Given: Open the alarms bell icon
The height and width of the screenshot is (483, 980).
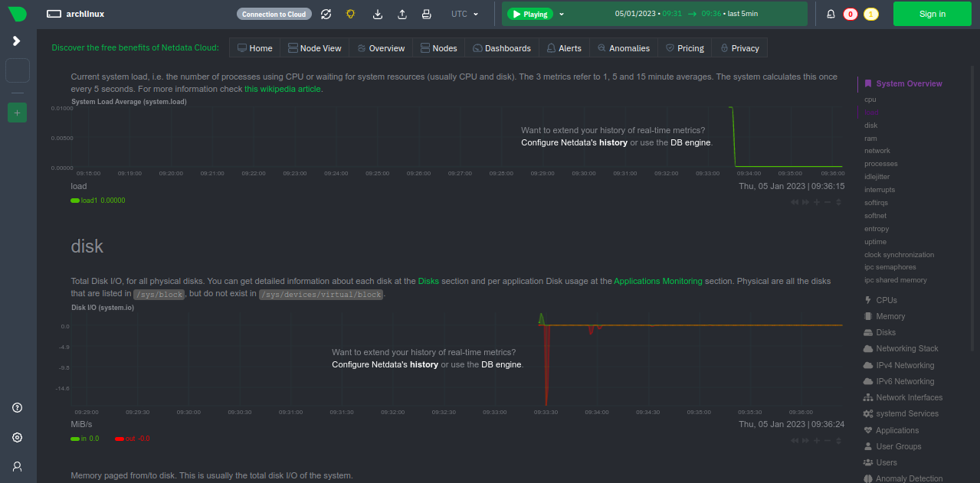Looking at the screenshot, I should (831, 14).
